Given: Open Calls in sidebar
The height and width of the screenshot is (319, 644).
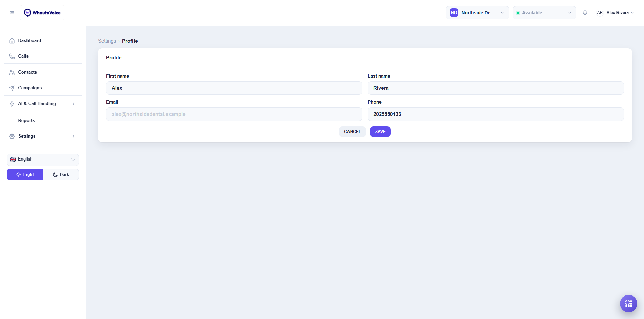Looking at the screenshot, I should 43,56.
